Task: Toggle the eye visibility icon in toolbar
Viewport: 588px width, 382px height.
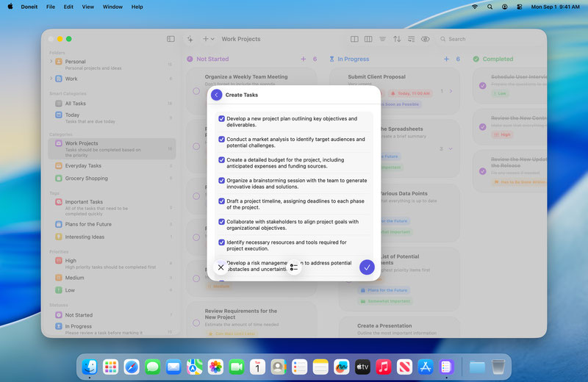Action: coord(425,39)
